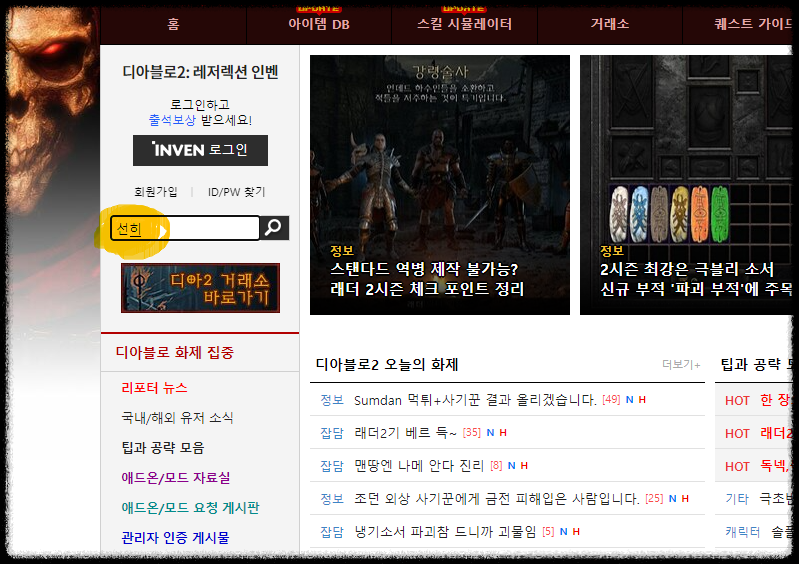Click H icon on 래더2기 post
The image size is (799, 564).
pyautogui.click(x=503, y=433)
